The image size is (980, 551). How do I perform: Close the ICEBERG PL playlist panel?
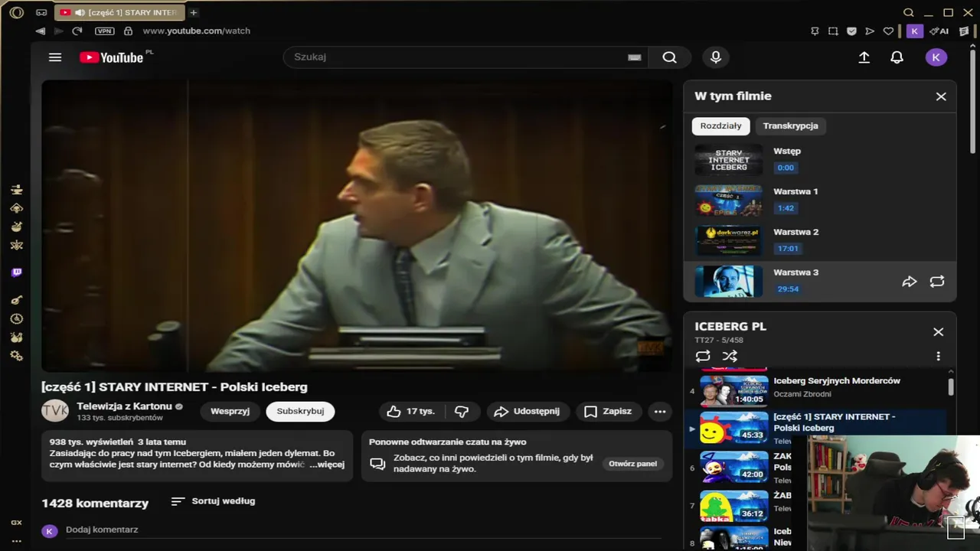pyautogui.click(x=938, y=332)
